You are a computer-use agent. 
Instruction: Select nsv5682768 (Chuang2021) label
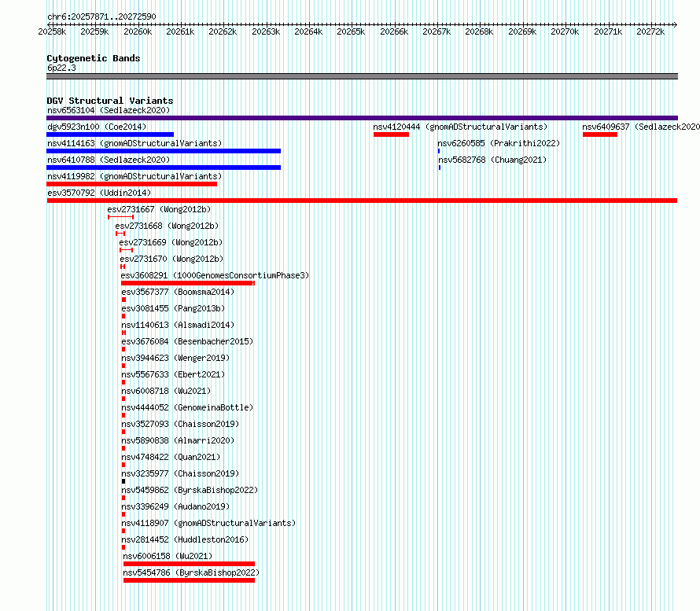pos(492,160)
